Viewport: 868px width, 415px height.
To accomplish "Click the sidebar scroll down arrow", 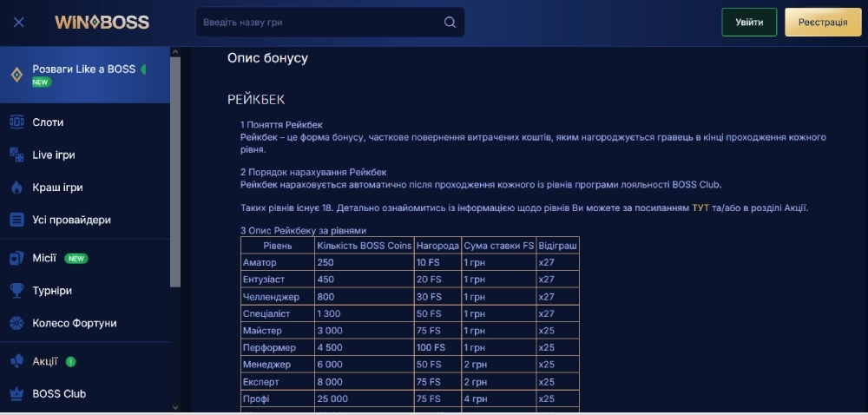I will coord(175,406).
